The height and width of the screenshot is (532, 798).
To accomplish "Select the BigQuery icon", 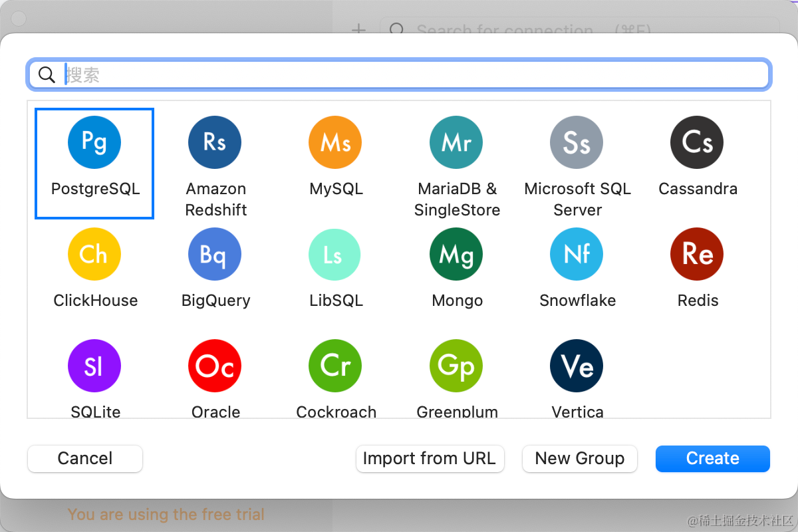I will pos(215,254).
